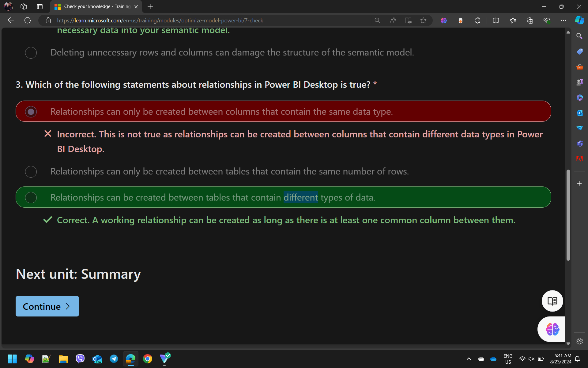Refresh the current page

pyautogui.click(x=28, y=21)
